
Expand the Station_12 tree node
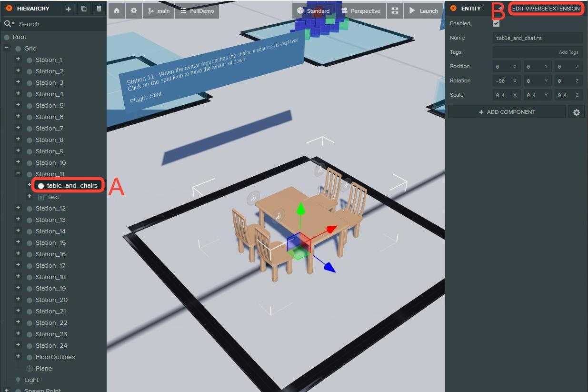[18, 208]
